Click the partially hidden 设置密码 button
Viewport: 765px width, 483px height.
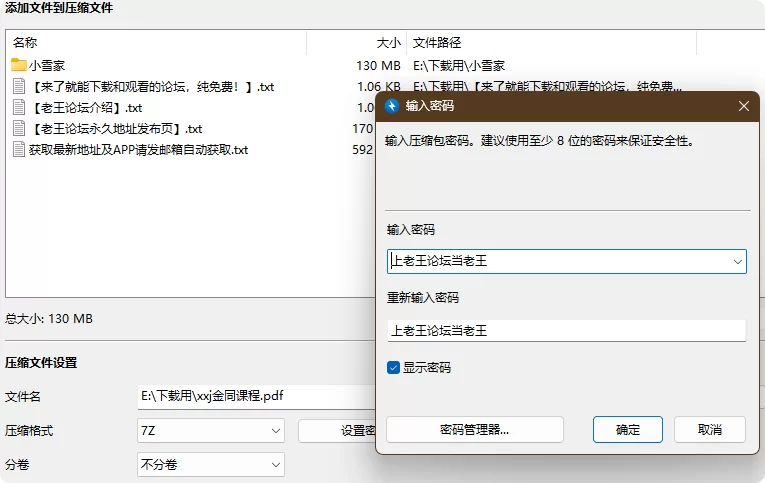click(x=337, y=431)
